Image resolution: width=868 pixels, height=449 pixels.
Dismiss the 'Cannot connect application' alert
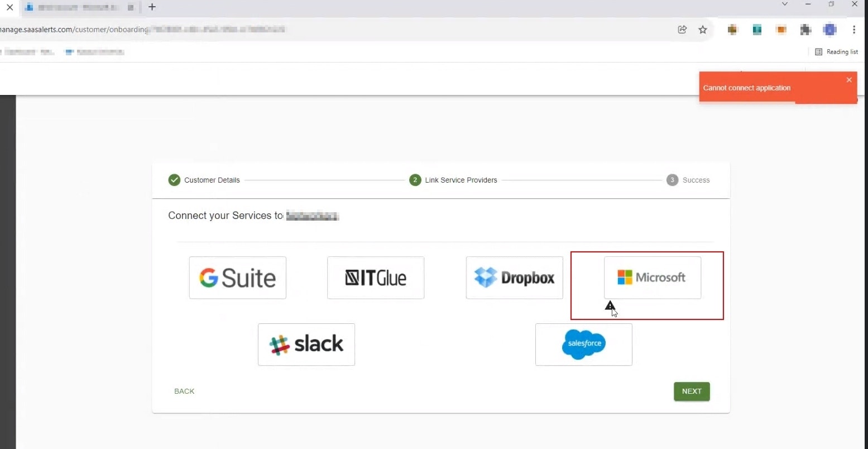pyautogui.click(x=849, y=80)
